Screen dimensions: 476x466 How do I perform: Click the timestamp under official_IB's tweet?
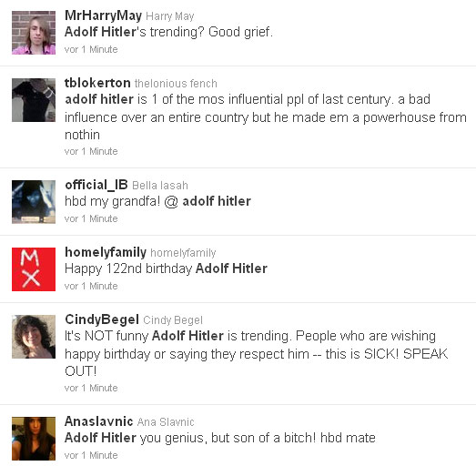91,218
